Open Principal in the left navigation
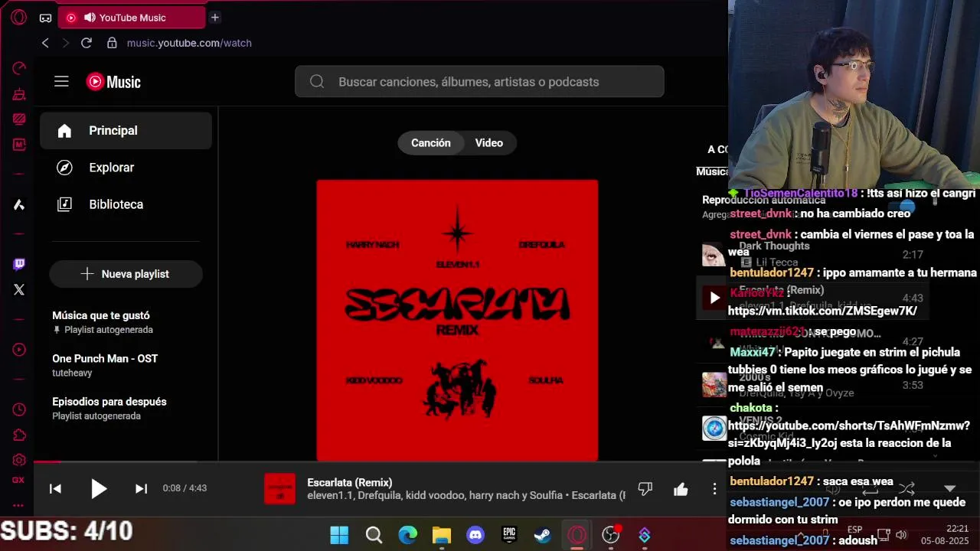Image resolution: width=980 pixels, height=551 pixels. 126,131
